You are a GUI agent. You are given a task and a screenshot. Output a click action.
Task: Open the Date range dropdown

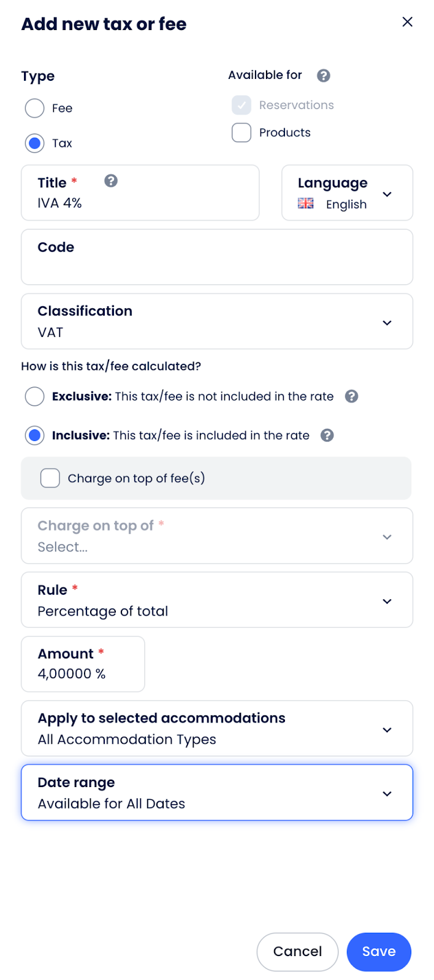(x=217, y=793)
